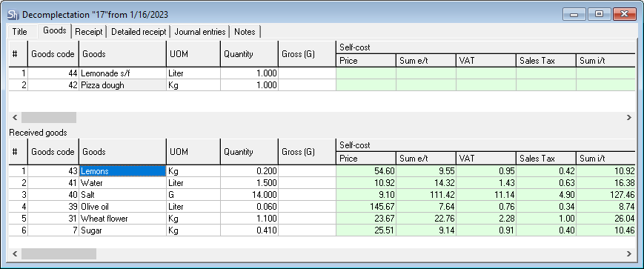Image resolution: width=644 pixels, height=269 pixels.
Task: Click the empty Price cell for Lemonade s/f
Action: (366, 73)
